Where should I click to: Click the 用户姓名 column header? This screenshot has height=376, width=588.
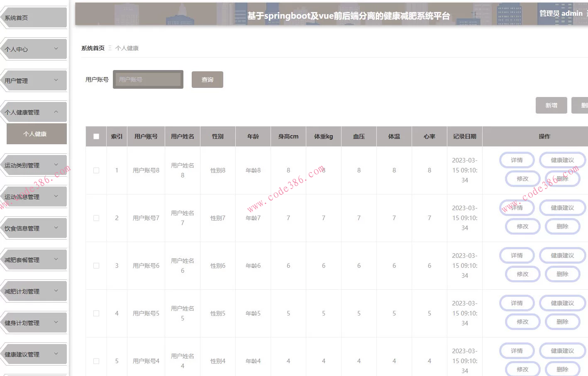183,136
